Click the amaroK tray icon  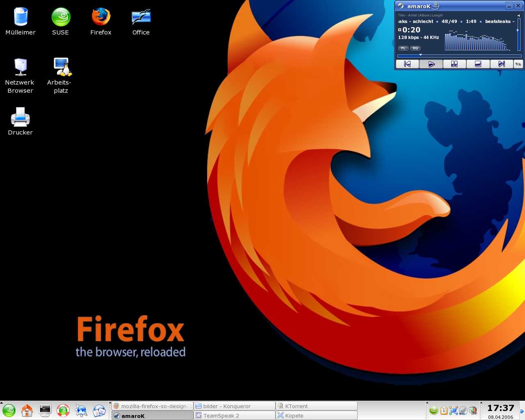click(463, 411)
